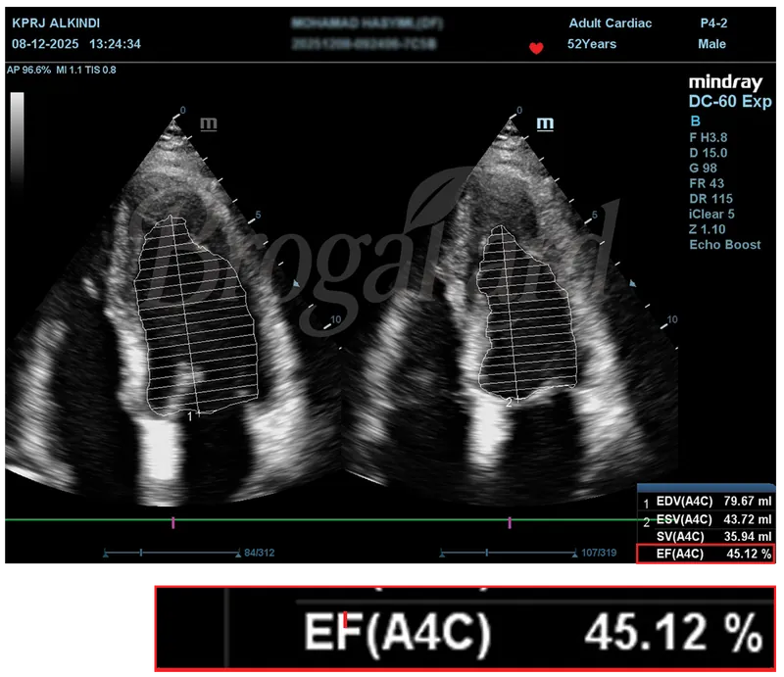Click caliper marker '2' below right ventricle trace
Image resolution: width=784 pixels, height=677 pixels.
pos(509,403)
